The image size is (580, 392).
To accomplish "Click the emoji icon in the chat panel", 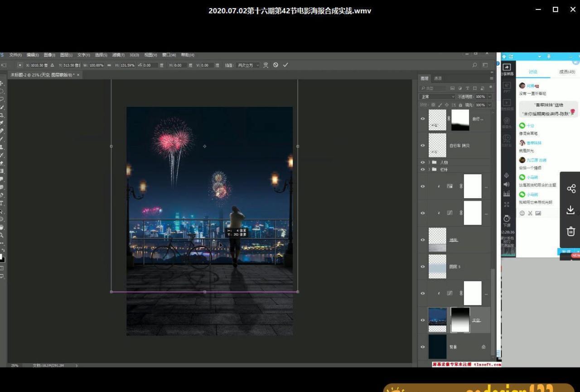I will click(522, 213).
